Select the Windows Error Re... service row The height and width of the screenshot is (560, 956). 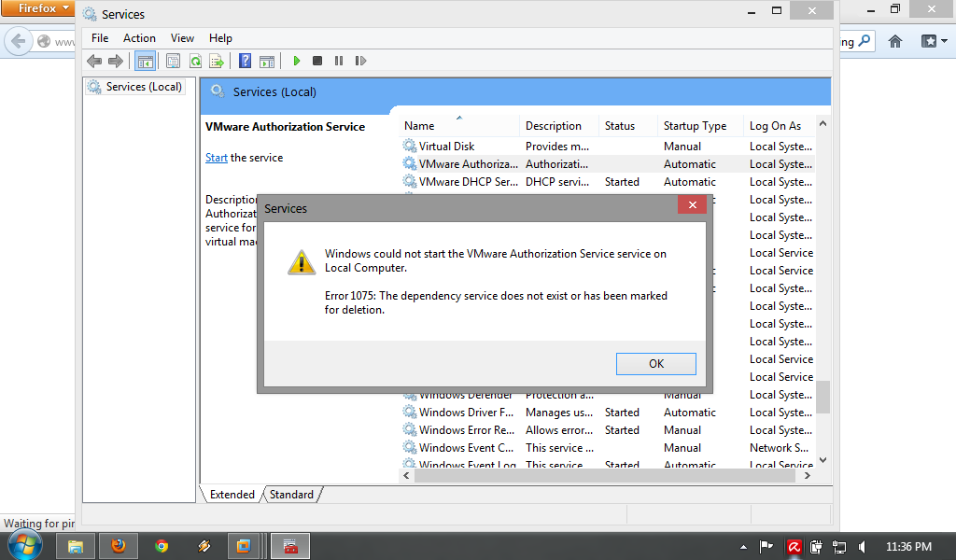coord(607,430)
